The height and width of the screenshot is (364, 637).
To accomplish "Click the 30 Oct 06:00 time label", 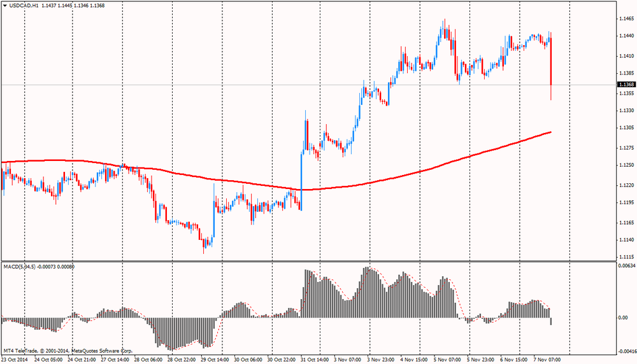I will pyautogui.click(x=248, y=360).
